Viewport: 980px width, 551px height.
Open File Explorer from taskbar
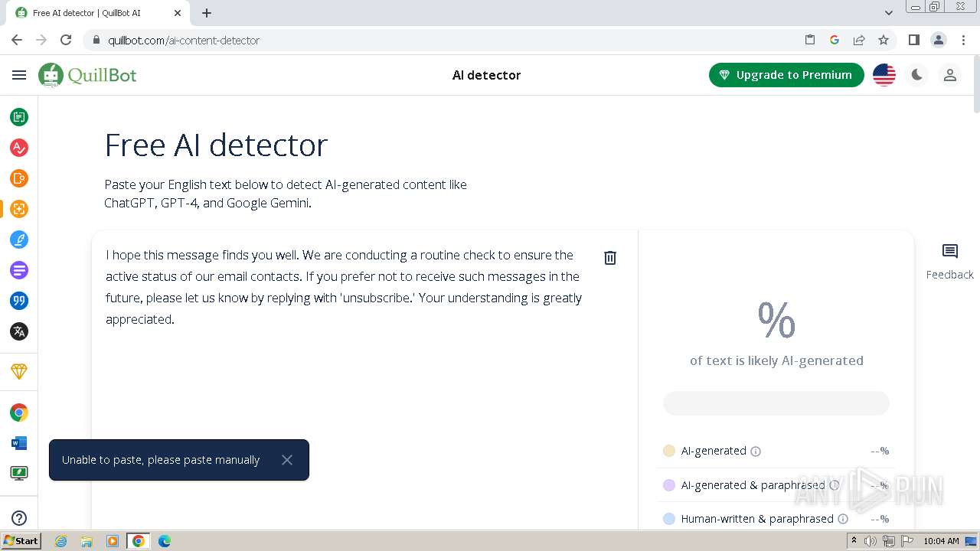point(87,541)
